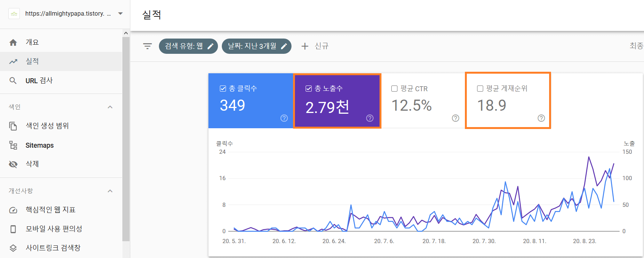The height and width of the screenshot is (258, 644).
Task: Click the 평균 CTR 12.5% metric card
Action: [x=423, y=101]
